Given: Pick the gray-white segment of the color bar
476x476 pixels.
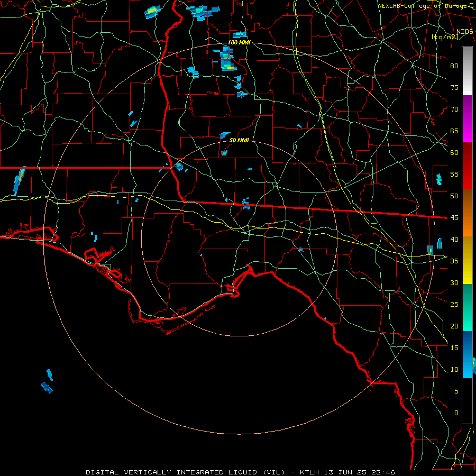Looking at the screenshot, I should coord(467,71).
